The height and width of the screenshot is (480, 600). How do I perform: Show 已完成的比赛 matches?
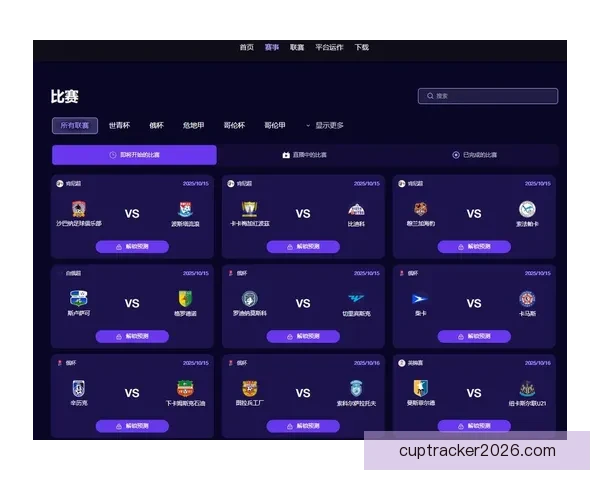point(474,155)
